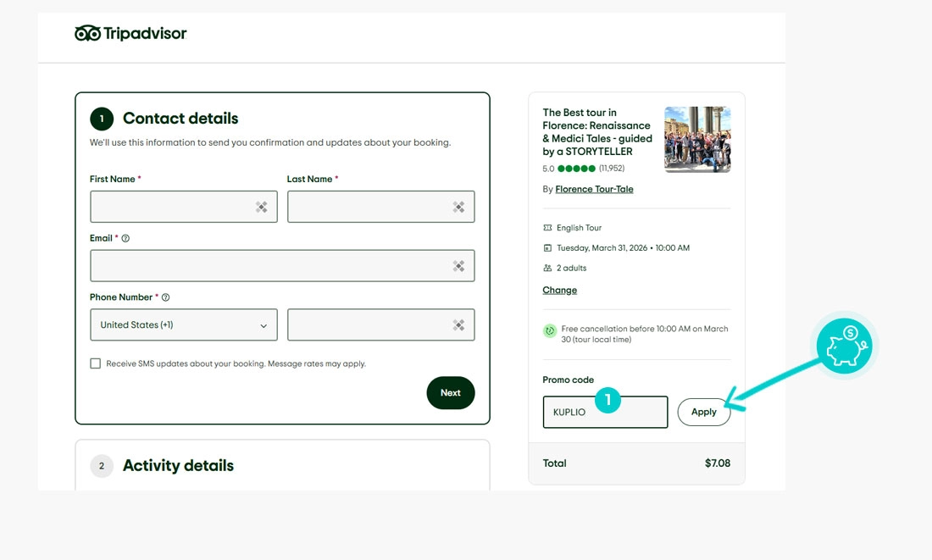Expand Activity details step 2

pos(178,465)
